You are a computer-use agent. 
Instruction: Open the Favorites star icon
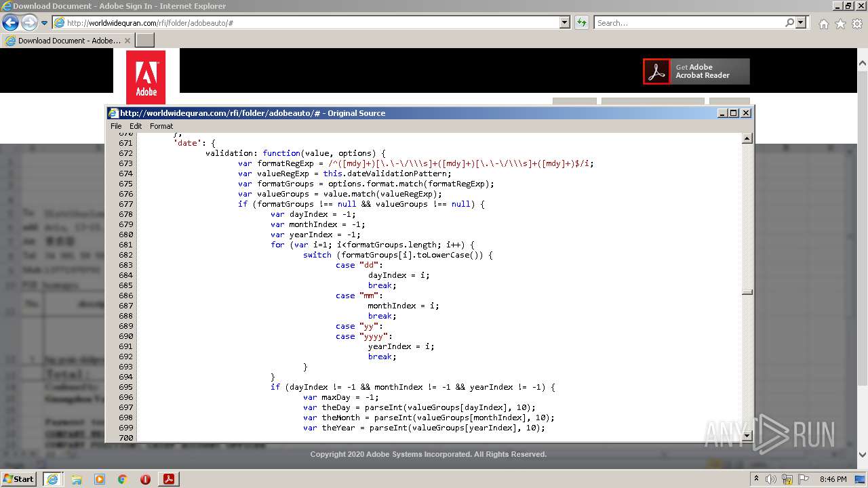840,24
